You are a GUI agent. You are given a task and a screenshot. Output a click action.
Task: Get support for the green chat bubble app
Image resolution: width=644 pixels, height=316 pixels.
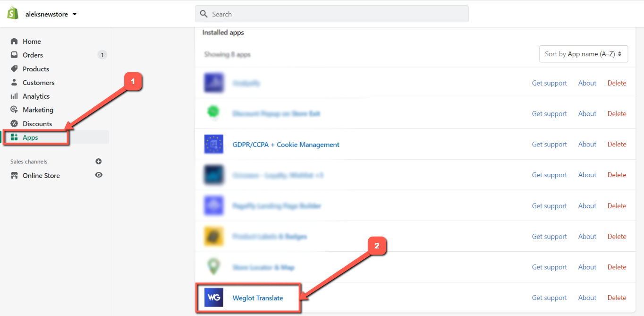click(550, 113)
